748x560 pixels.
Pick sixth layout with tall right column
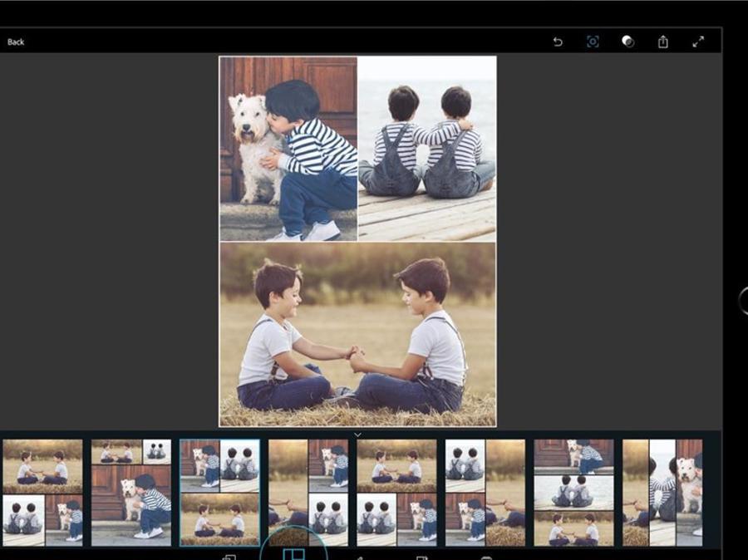(485, 492)
